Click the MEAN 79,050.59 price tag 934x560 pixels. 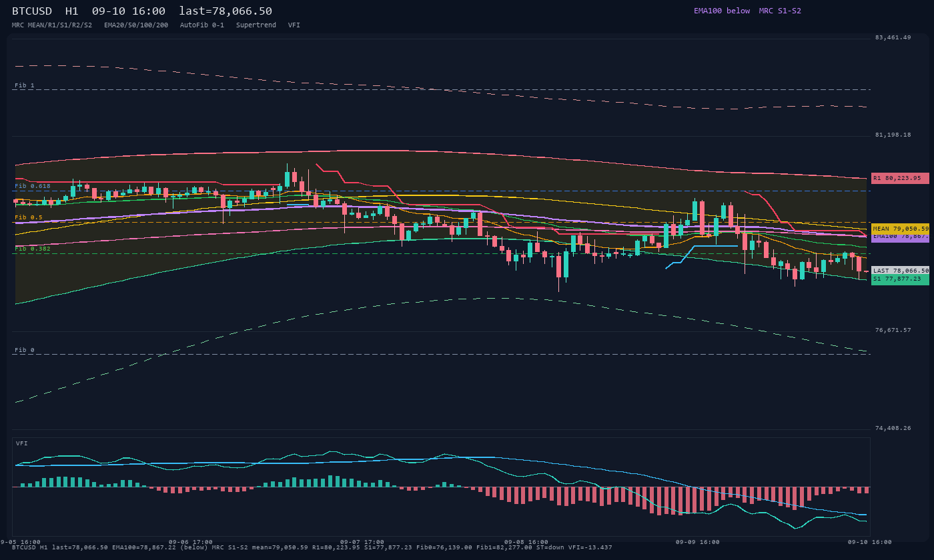point(900,229)
